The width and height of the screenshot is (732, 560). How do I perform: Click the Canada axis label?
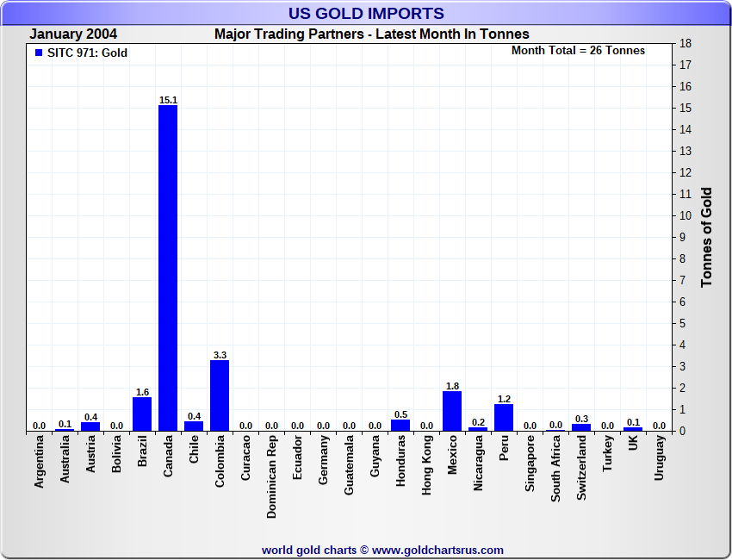[x=168, y=456]
